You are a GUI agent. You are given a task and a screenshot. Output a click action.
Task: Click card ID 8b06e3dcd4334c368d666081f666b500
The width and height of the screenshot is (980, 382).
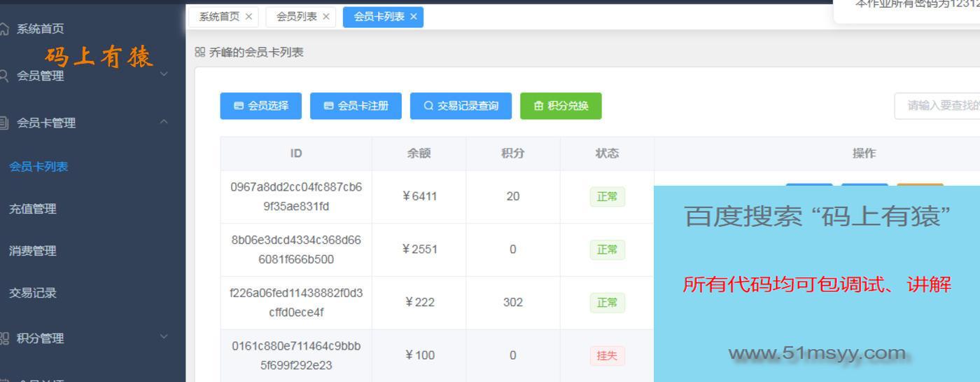[x=296, y=250]
